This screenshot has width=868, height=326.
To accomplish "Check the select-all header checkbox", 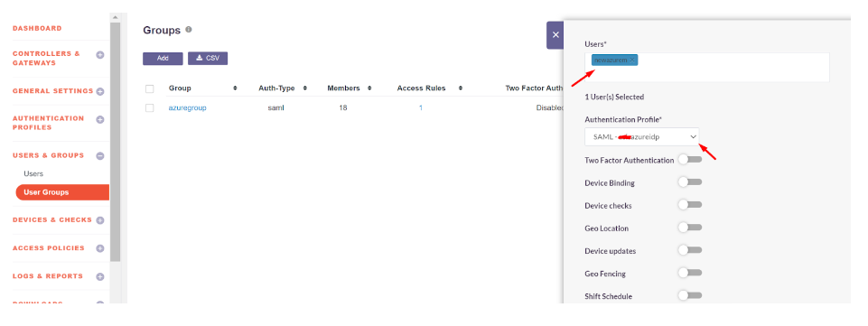I will point(149,88).
